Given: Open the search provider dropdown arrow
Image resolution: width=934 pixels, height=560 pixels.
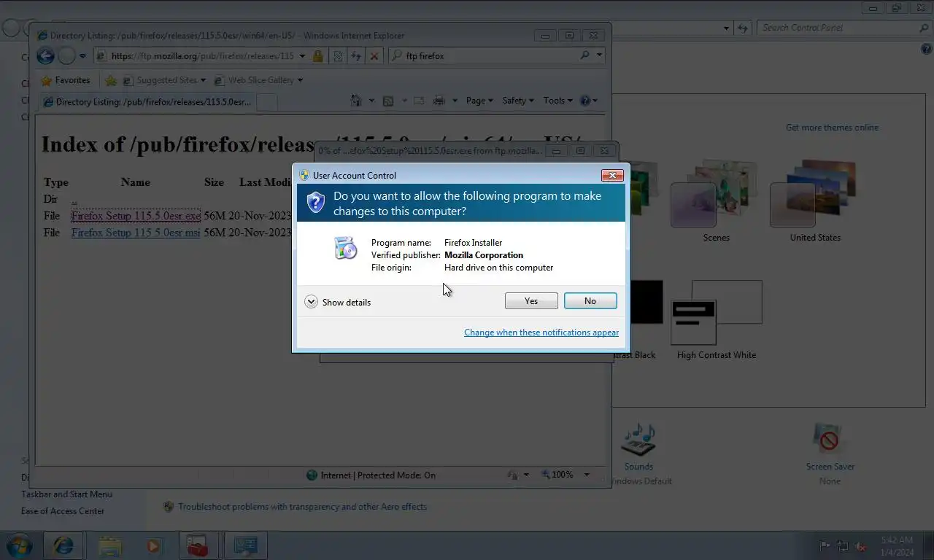Looking at the screenshot, I should tap(600, 55).
